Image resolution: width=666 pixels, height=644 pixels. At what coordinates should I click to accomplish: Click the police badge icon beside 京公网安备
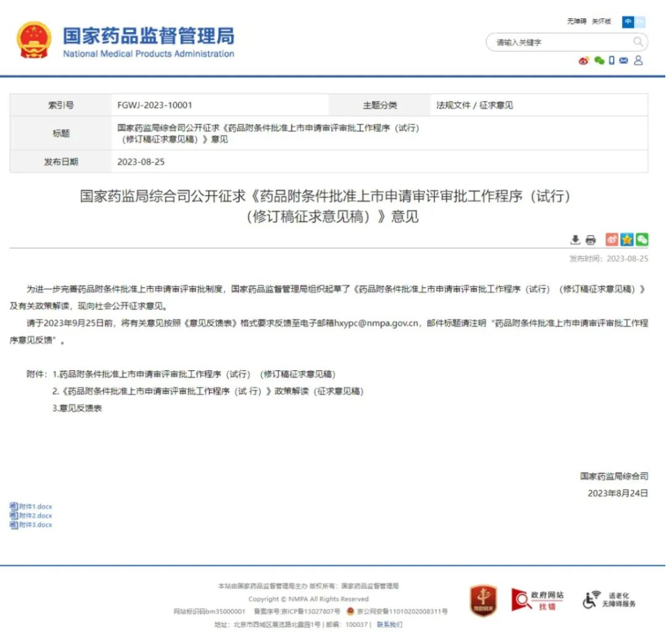pyautogui.click(x=350, y=611)
